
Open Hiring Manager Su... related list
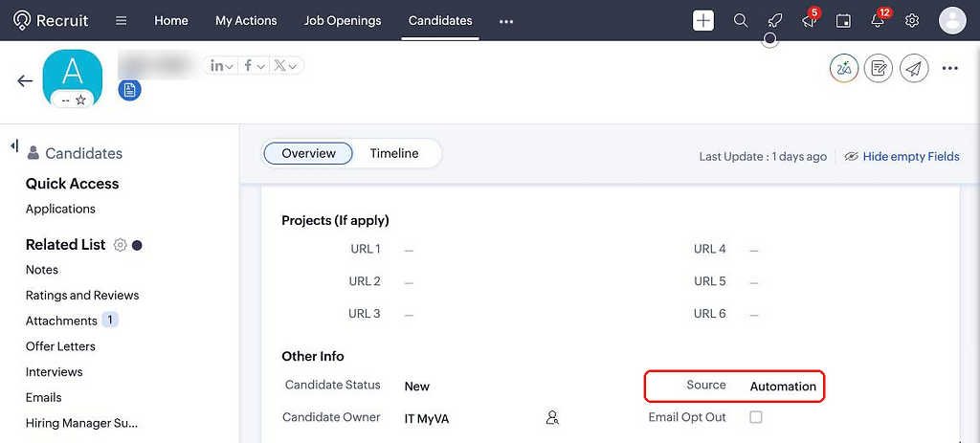coord(82,423)
